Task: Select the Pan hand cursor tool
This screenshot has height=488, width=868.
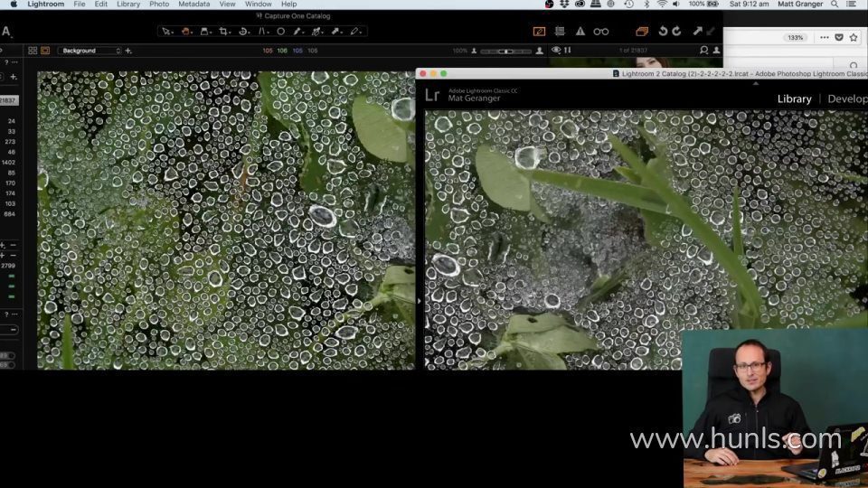Action: pyautogui.click(x=185, y=32)
